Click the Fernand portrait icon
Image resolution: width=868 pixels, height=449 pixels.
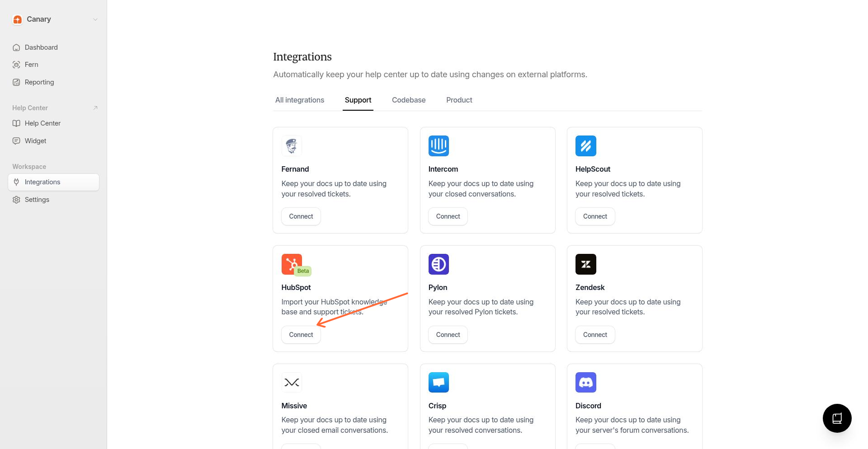(x=292, y=146)
